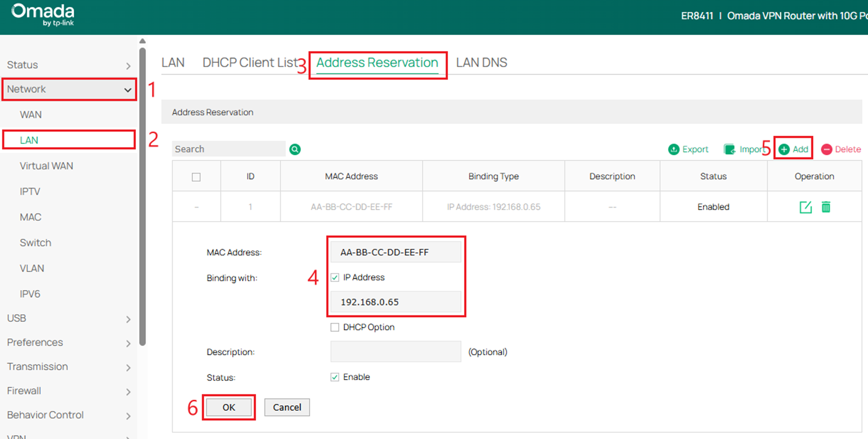
Task: Click inside the Description input field
Action: (395, 352)
